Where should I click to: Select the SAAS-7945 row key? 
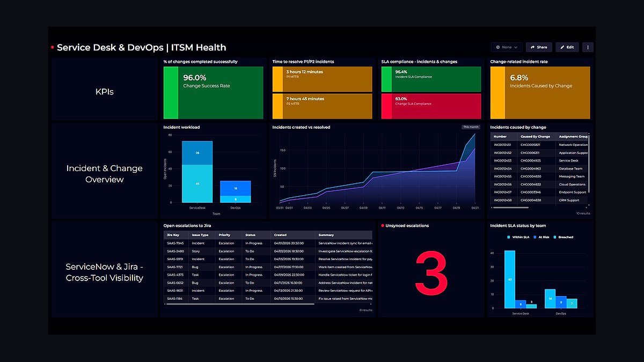pyautogui.click(x=175, y=243)
